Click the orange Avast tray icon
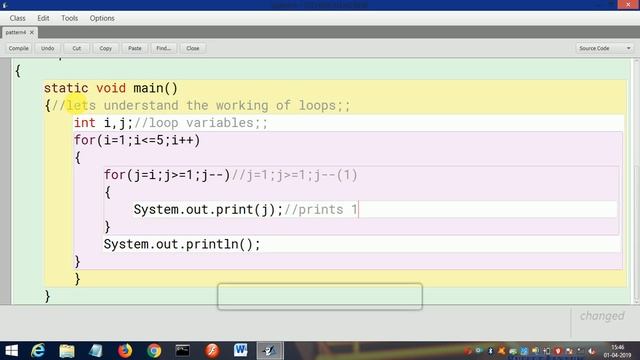640x360 pixels. [x=502, y=351]
